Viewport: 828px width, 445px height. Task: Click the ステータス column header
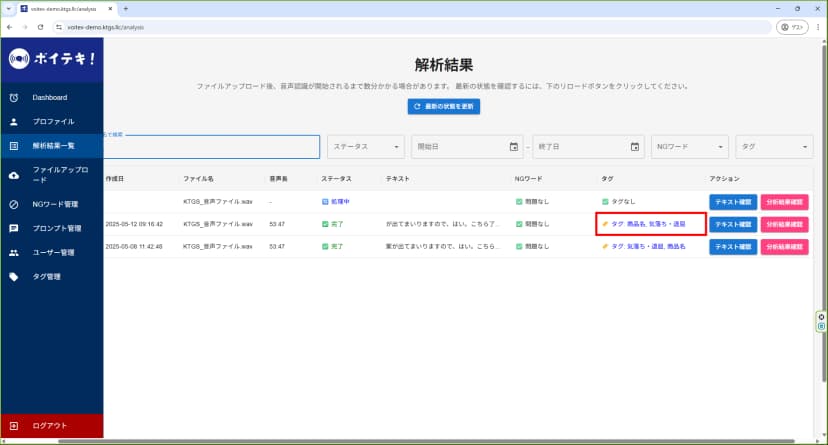point(336,179)
